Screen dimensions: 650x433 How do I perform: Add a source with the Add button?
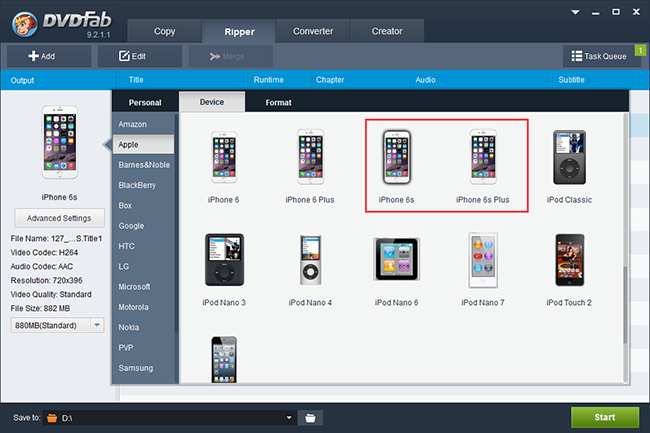(49, 56)
